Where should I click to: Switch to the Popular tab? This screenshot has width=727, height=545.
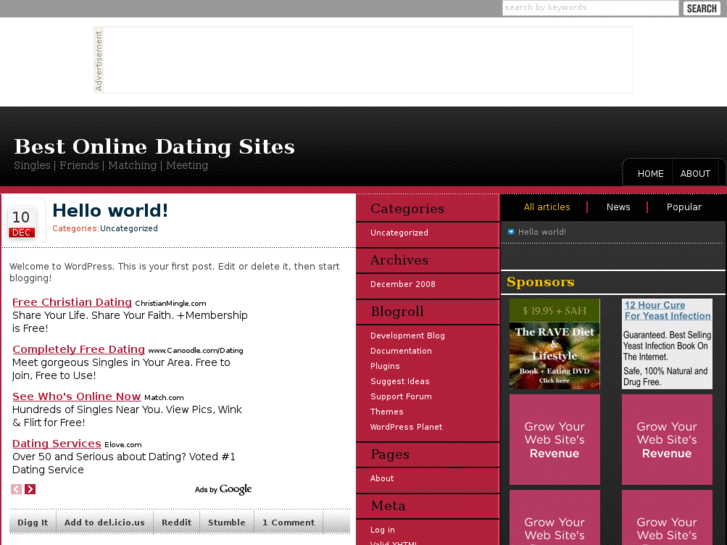(x=684, y=207)
